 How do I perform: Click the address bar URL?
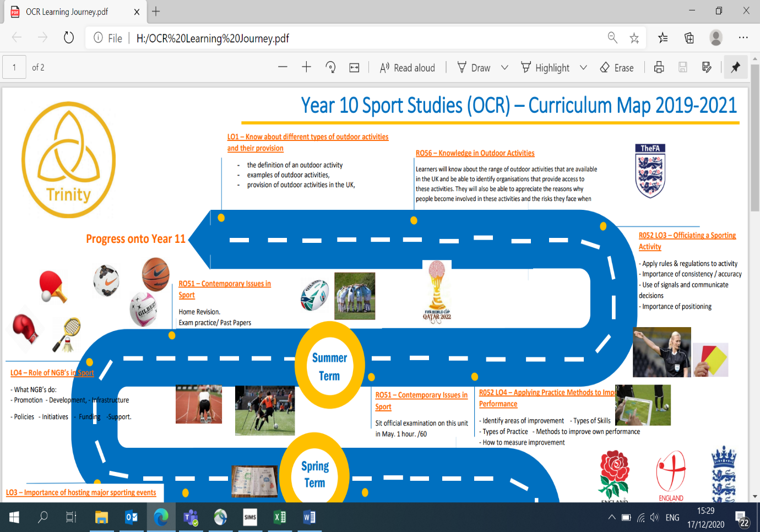coord(213,38)
